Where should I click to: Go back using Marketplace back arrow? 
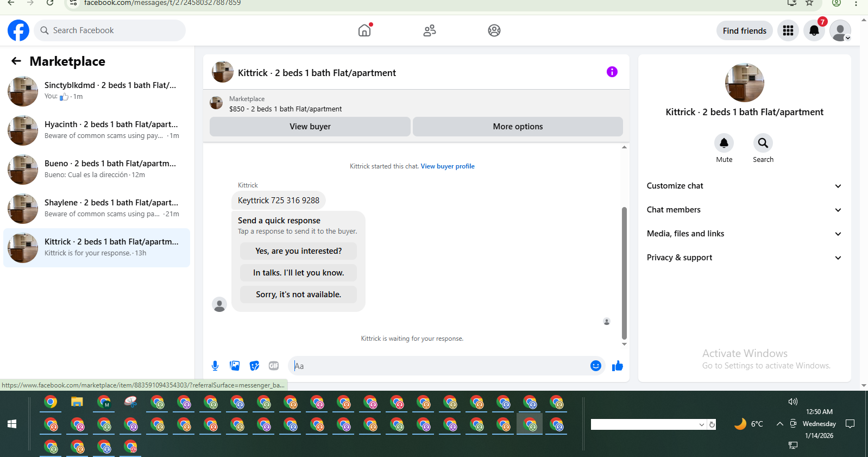16,61
